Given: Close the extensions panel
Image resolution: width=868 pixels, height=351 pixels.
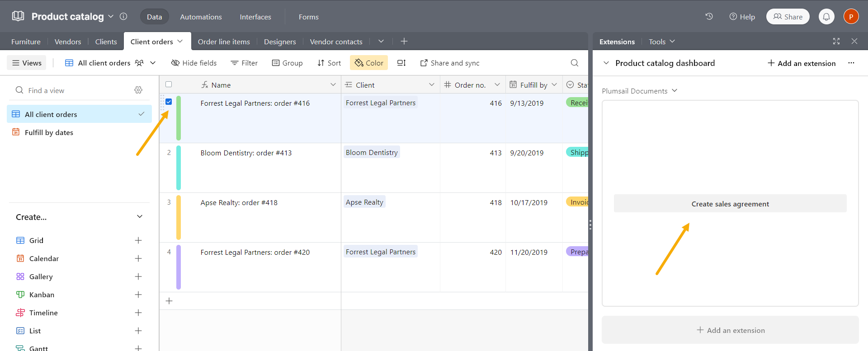Looking at the screenshot, I should pyautogui.click(x=854, y=41).
